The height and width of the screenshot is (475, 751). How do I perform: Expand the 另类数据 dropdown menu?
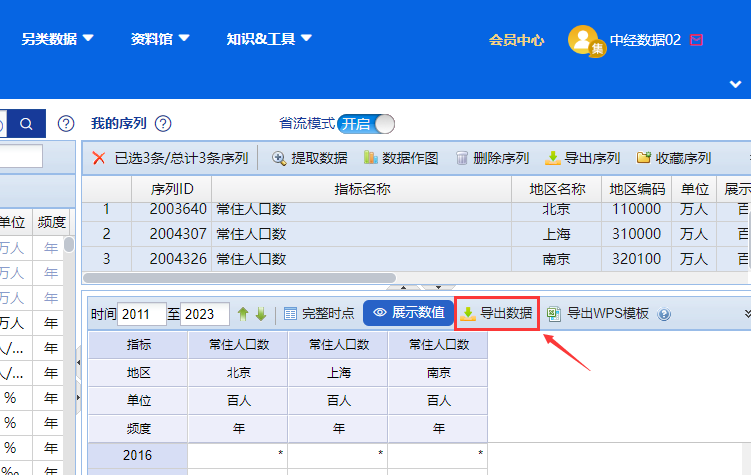57,40
